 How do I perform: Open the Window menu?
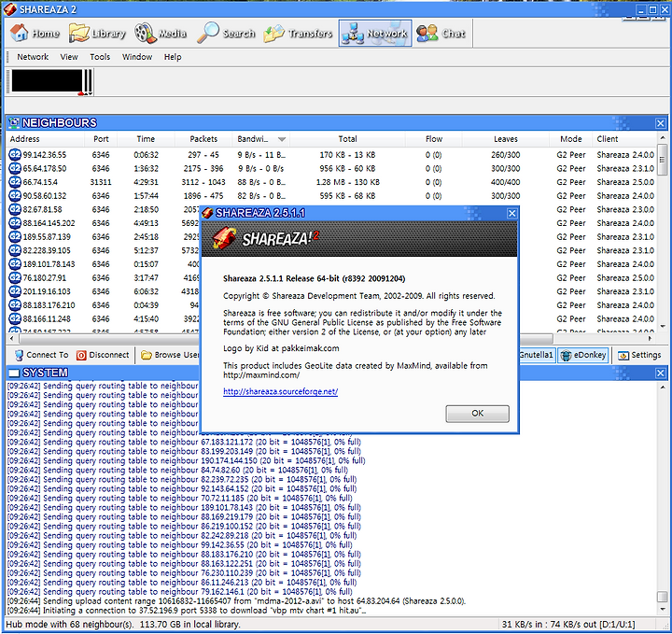click(137, 57)
